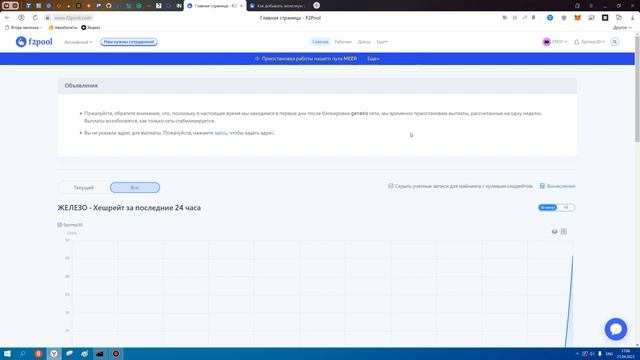
Task: Click the search magnifier icon in header
Action: (x=615, y=42)
